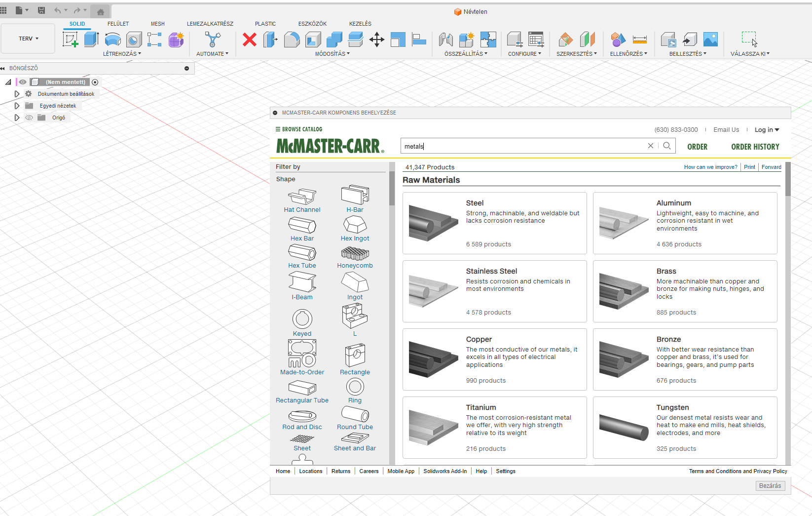Switch to the ESZKÖZÖK tab

point(312,24)
